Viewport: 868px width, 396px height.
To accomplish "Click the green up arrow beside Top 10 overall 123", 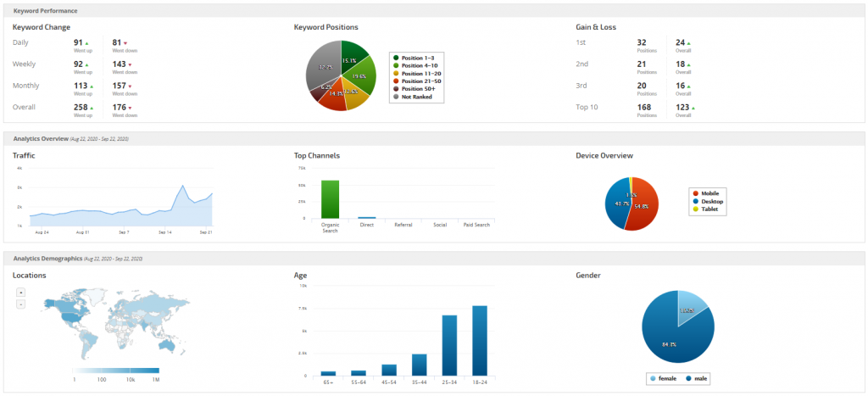I will tap(694, 108).
